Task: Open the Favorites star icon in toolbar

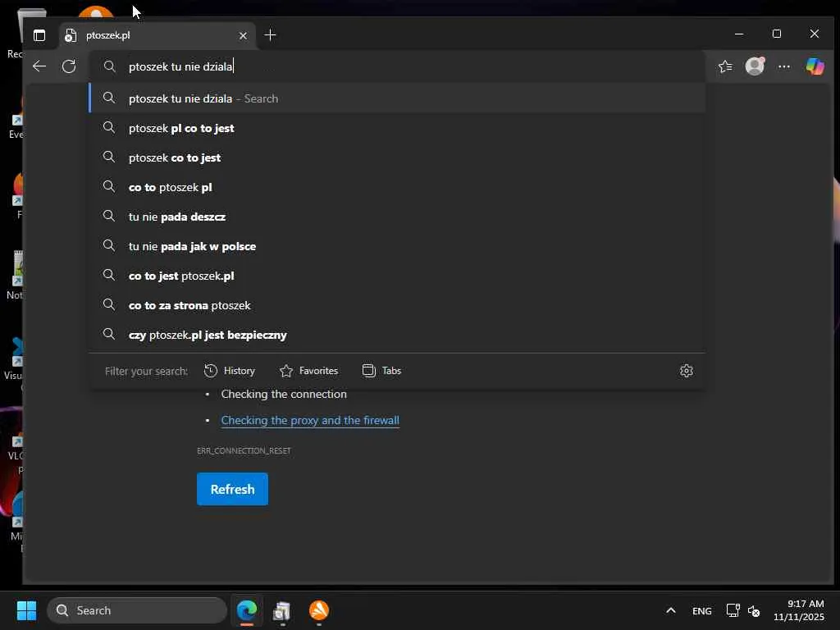Action: pos(725,66)
